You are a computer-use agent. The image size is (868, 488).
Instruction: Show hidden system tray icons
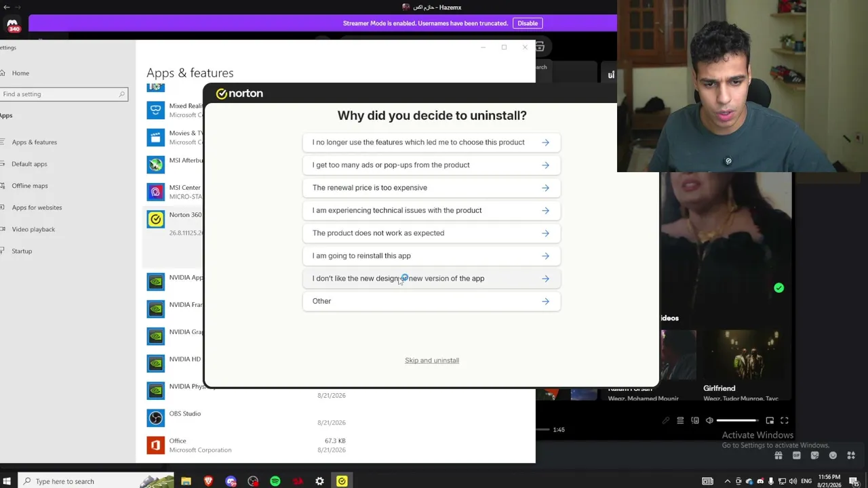pyautogui.click(x=728, y=481)
